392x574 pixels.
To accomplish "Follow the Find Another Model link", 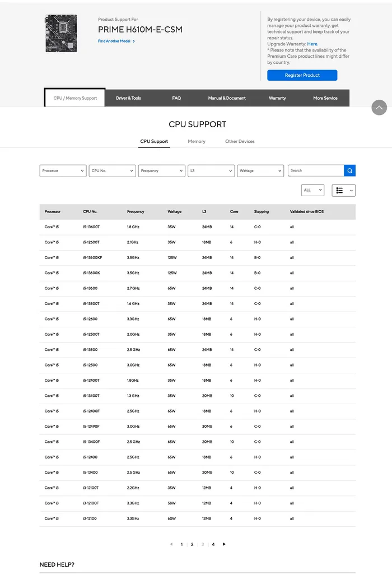I will [x=116, y=41].
